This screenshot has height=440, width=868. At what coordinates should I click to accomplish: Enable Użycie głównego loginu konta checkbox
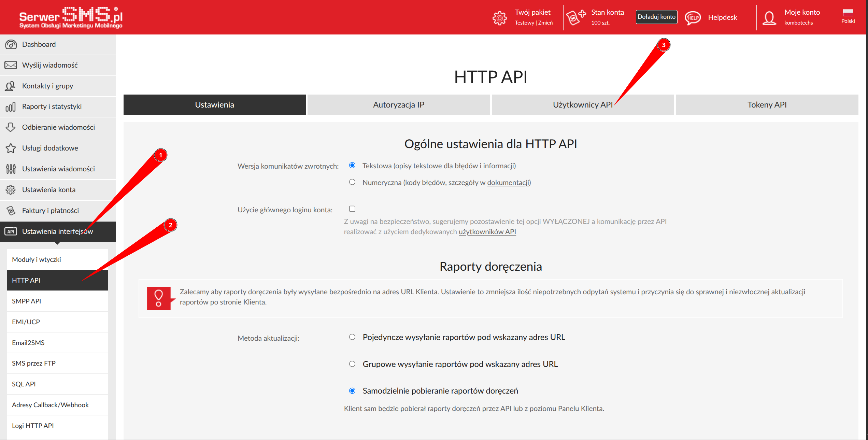click(x=352, y=209)
